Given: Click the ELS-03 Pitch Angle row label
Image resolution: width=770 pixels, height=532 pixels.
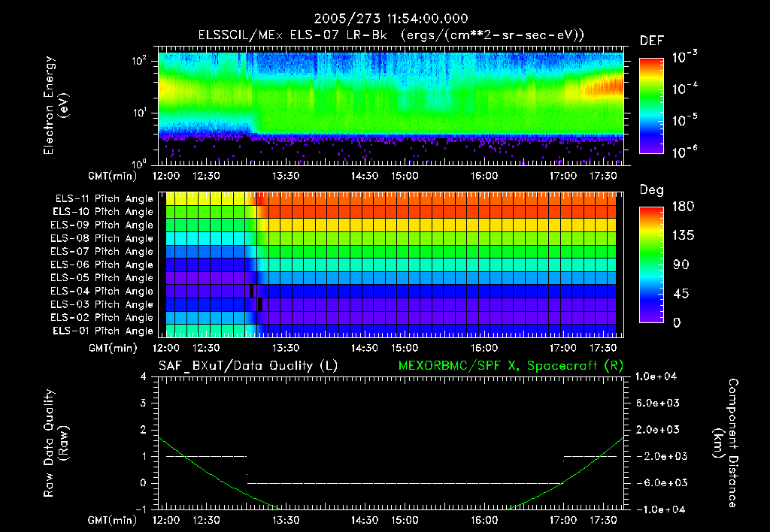Looking at the screenshot, I should pos(102,304).
